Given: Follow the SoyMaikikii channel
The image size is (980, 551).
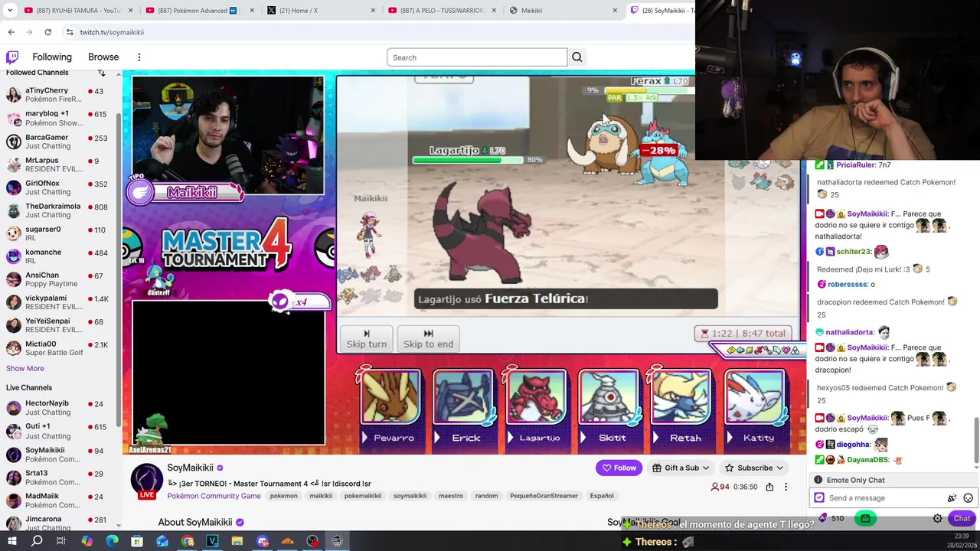Looking at the screenshot, I should pyautogui.click(x=619, y=468).
